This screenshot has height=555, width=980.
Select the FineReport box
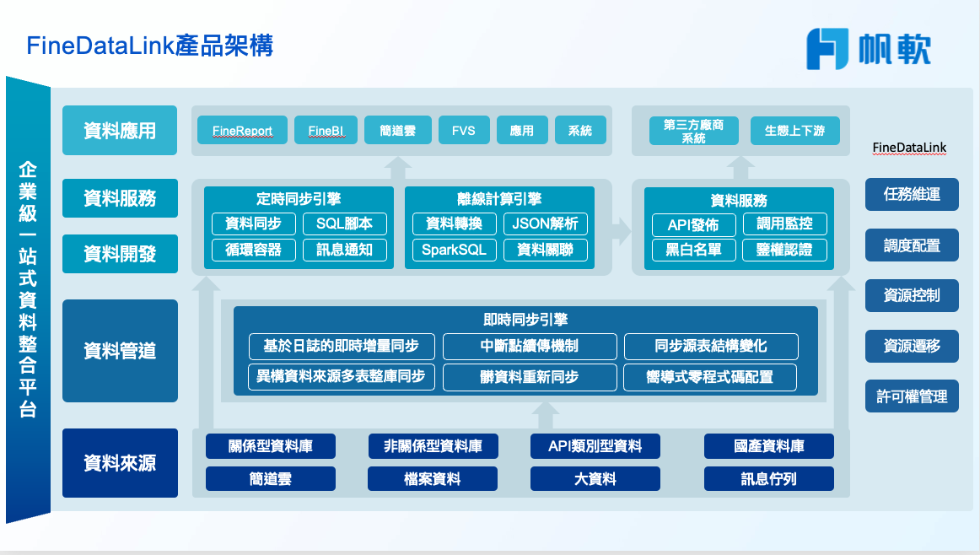[243, 130]
